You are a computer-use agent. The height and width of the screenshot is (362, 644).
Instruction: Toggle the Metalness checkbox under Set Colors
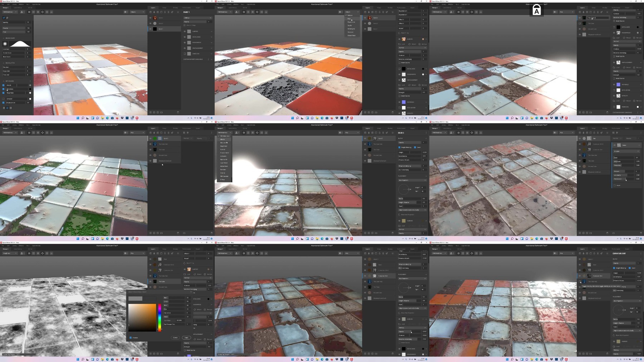click(3, 89)
